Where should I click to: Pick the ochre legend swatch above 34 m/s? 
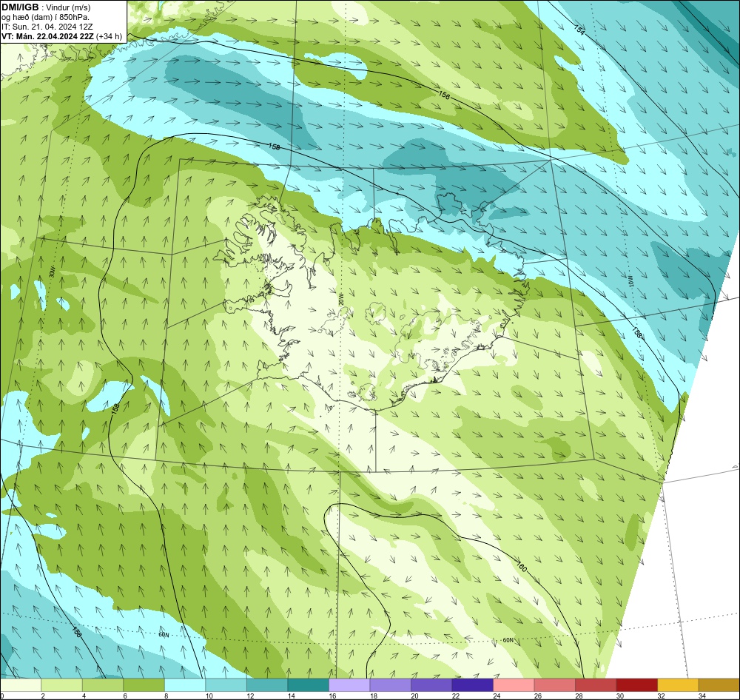[x=719, y=685]
